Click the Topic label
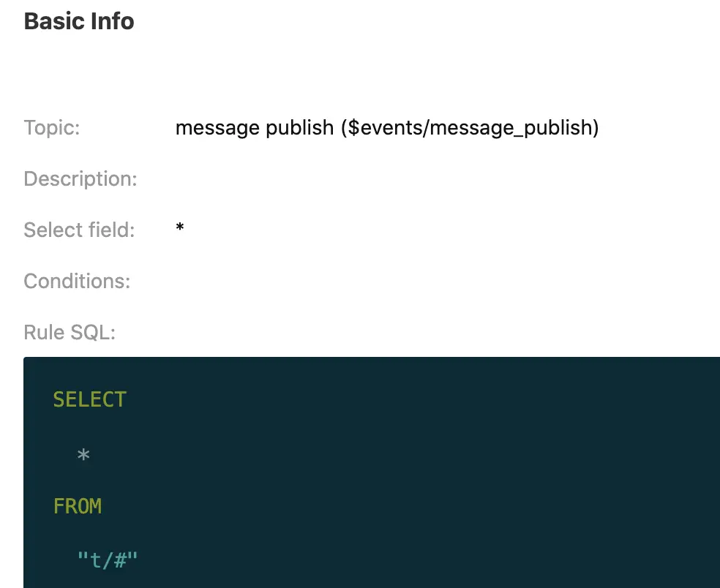This screenshot has width=720, height=588. [51, 128]
